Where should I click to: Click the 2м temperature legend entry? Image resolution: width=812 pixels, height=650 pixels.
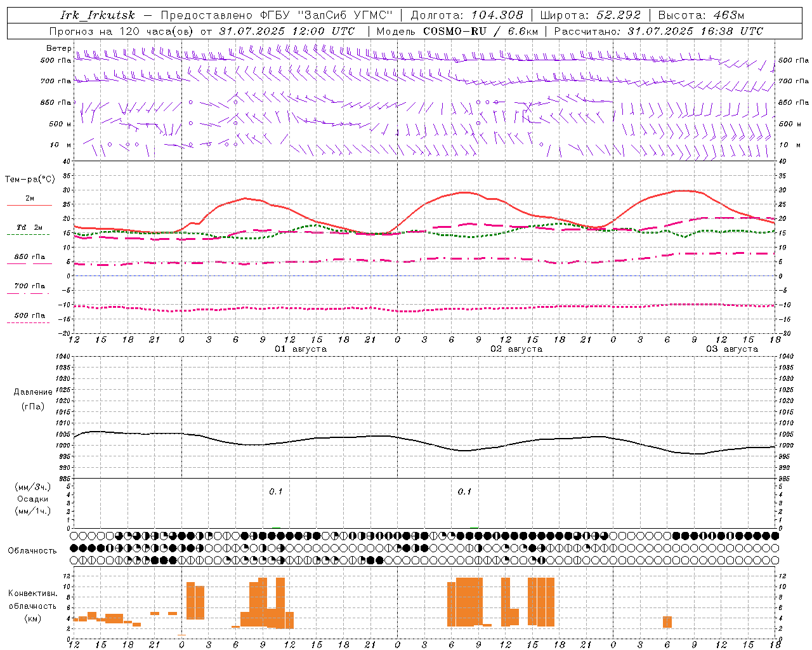point(30,198)
